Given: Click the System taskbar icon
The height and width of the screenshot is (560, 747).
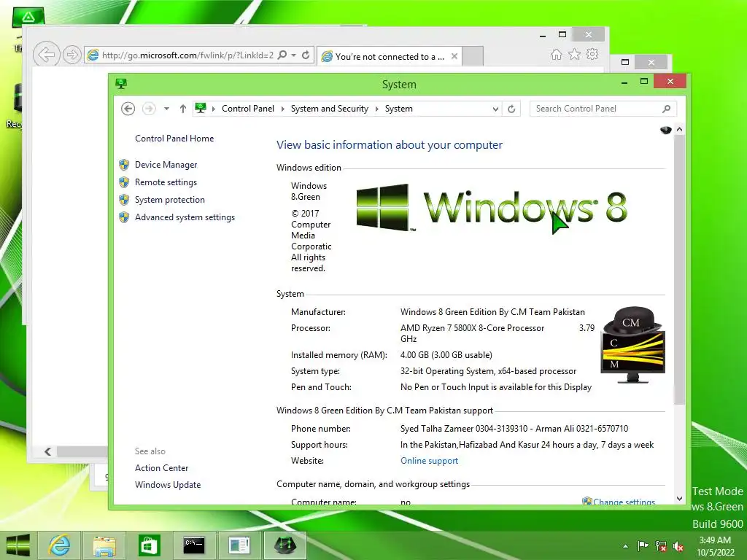Looking at the screenshot, I should click(285, 545).
